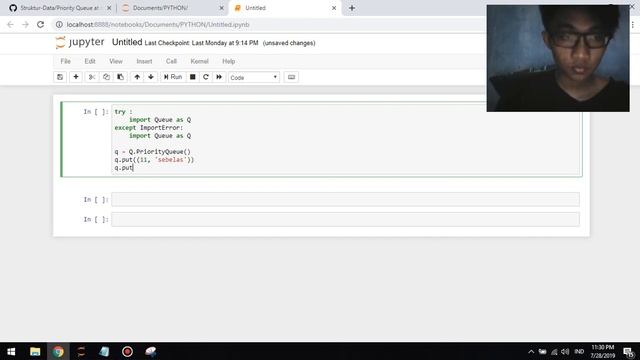The image size is (640, 360).
Task: Run the selected cell
Action: coord(173,77)
